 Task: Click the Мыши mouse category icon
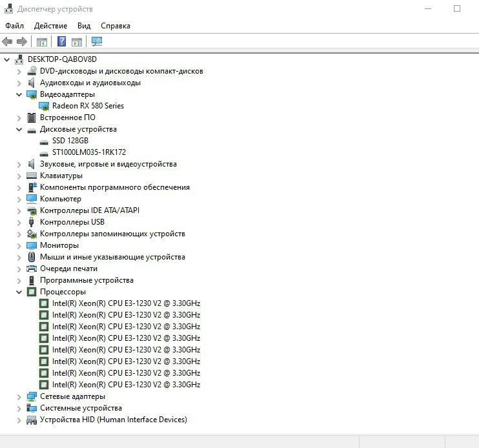(32, 257)
